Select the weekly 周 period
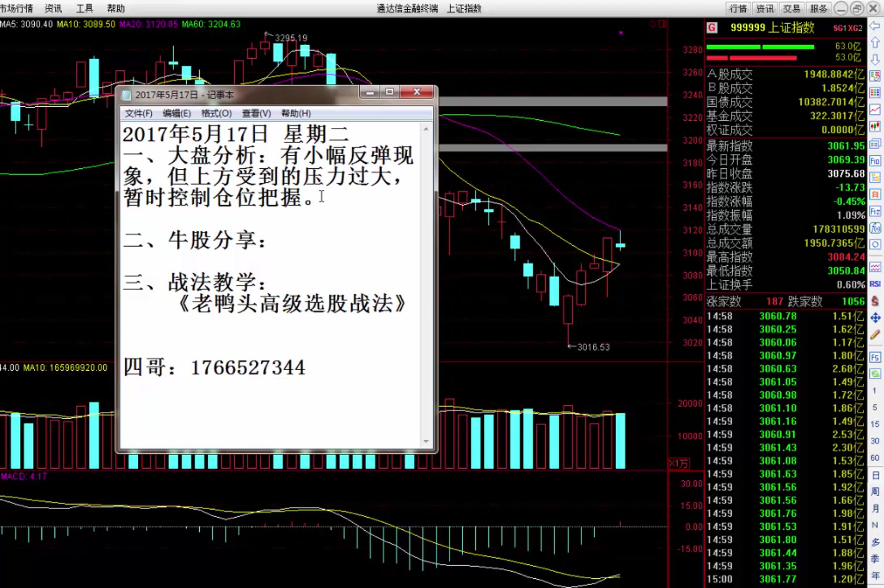 pos(875,492)
